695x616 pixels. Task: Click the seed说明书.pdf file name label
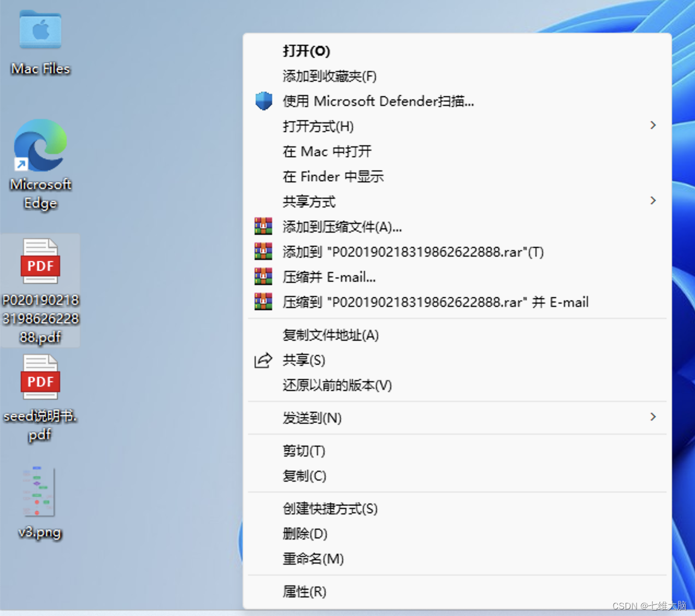point(40,425)
